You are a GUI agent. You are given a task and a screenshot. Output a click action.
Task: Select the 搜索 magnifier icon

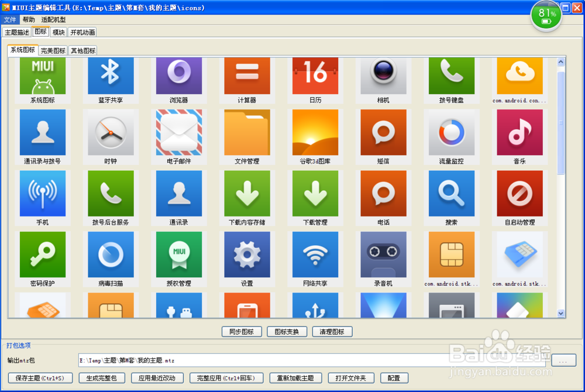tap(452, 194)
